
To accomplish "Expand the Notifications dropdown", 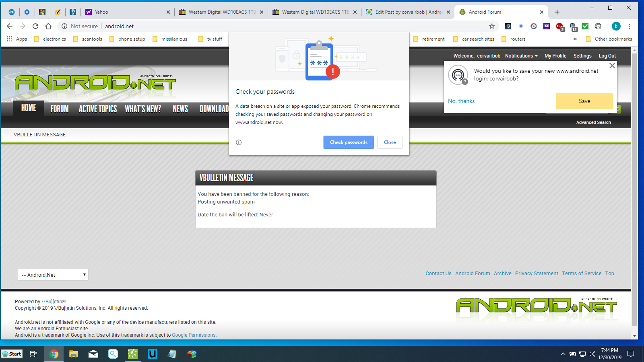I will pyautogui.click(x=521, y=56).
